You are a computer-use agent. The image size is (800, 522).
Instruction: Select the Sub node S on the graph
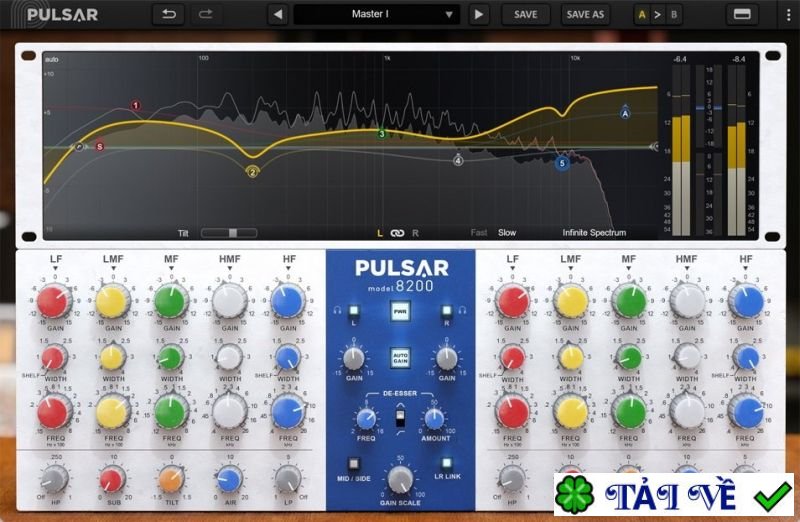(99, 146)
